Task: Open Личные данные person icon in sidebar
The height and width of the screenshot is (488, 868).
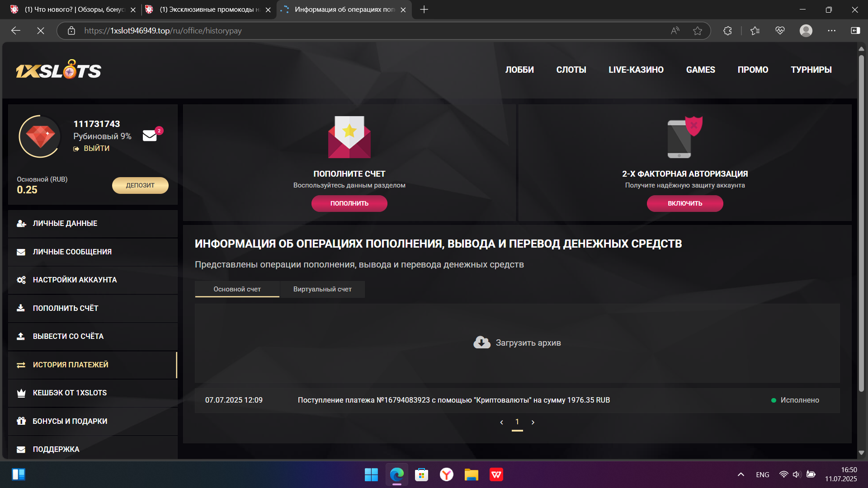Action: [21, 223]
